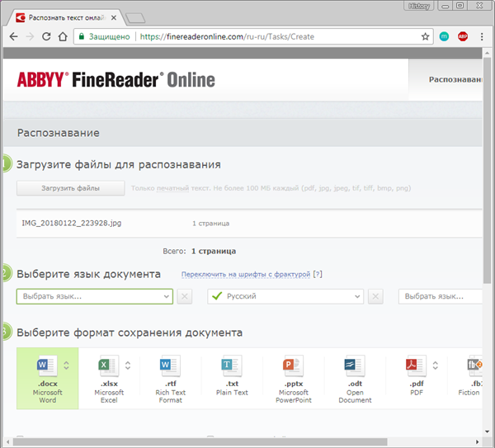Image resolution: width=495 pixels, height=448 pixels.
Task: Open the browser home page icon
Action: (x=63, y=36)
